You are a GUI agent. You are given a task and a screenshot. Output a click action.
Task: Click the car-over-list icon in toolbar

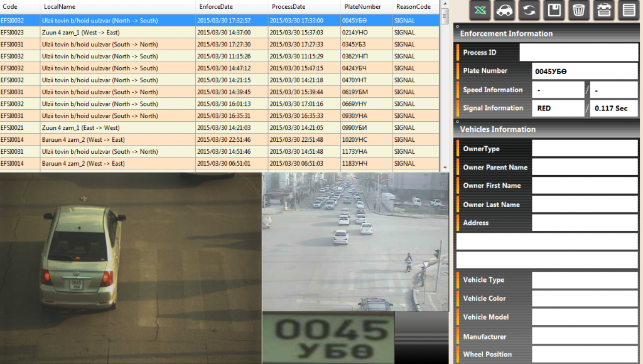click(x=603, y=10)
